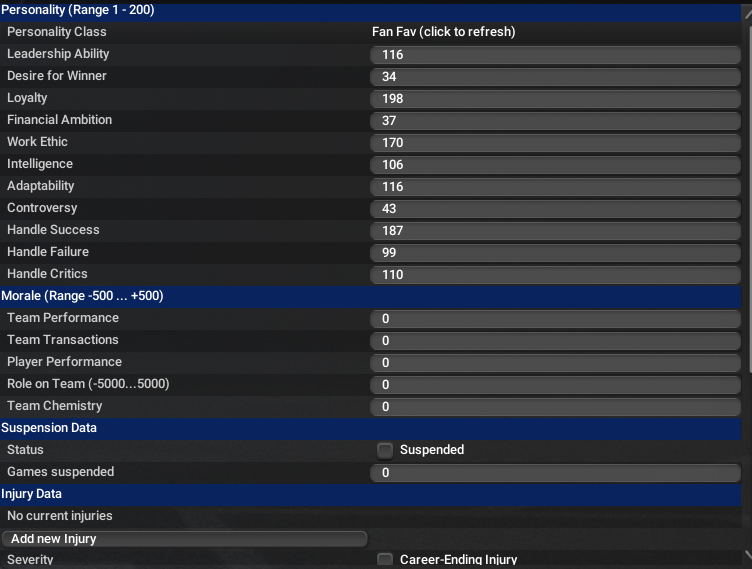The width and height of the screenshot is (752, 569).
Task: Edit the Handle Success value
Action: point(555,231)
